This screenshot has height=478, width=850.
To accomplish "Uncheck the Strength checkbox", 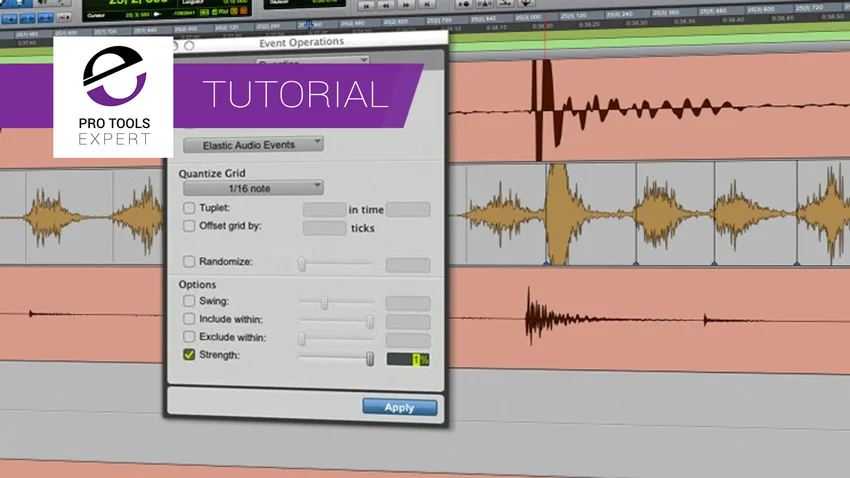I will 189,354.
